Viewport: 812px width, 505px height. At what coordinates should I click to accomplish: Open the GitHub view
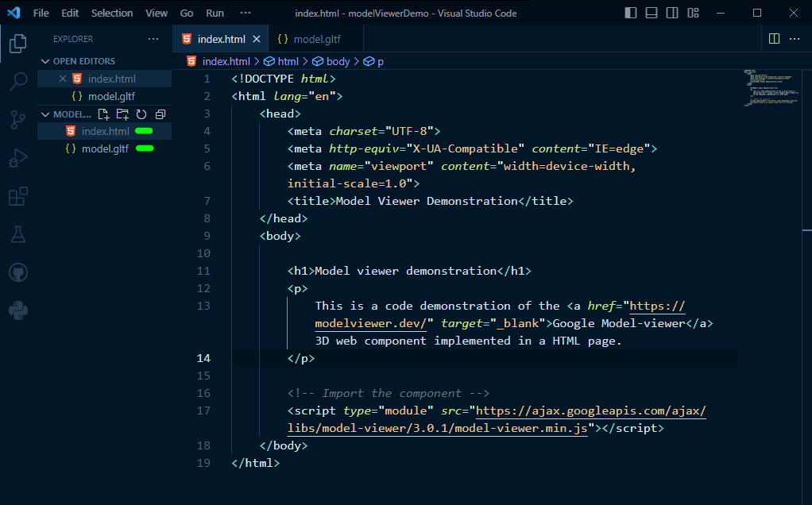point(18,272)
